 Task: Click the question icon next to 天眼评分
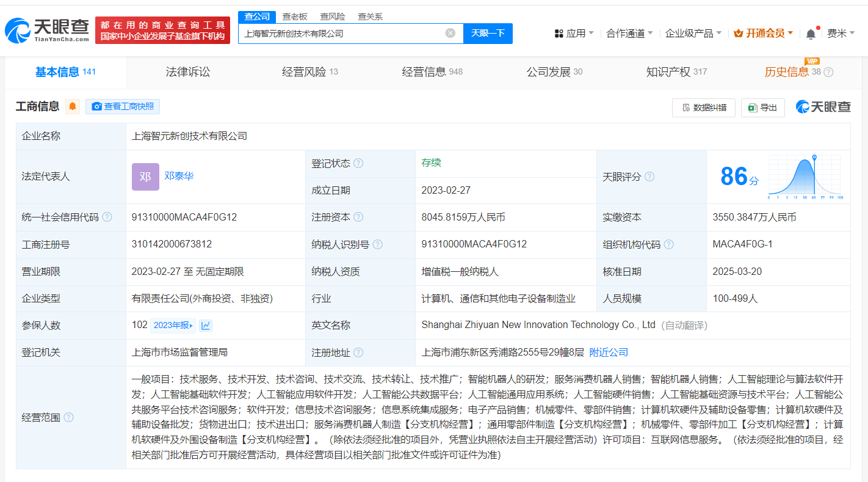(x=649, y=177)
